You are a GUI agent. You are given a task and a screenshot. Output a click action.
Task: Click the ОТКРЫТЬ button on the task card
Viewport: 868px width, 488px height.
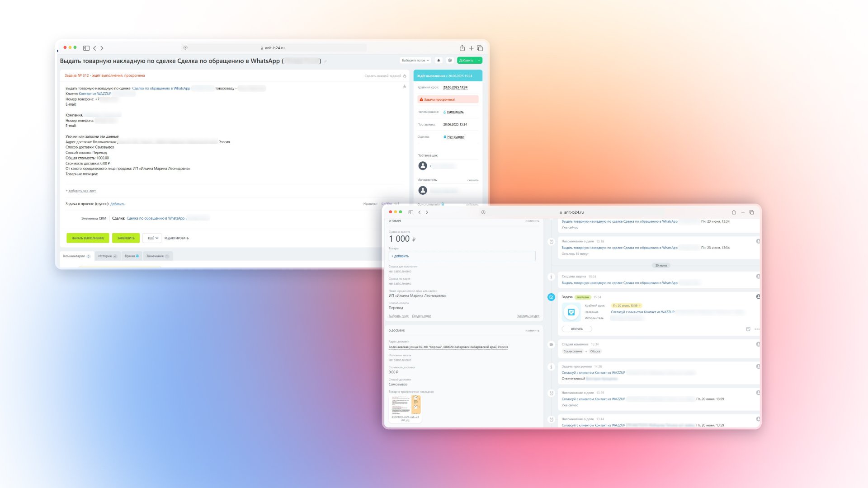576,329
